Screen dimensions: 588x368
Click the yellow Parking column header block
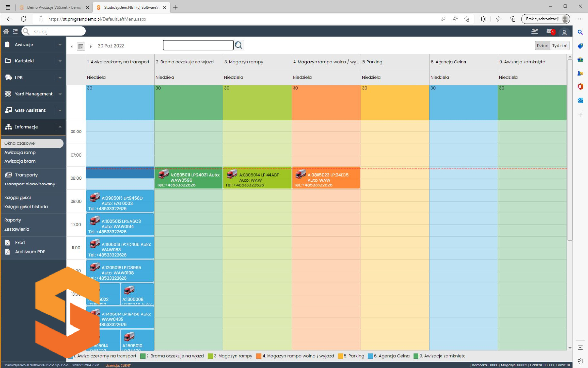click(394, 103)
